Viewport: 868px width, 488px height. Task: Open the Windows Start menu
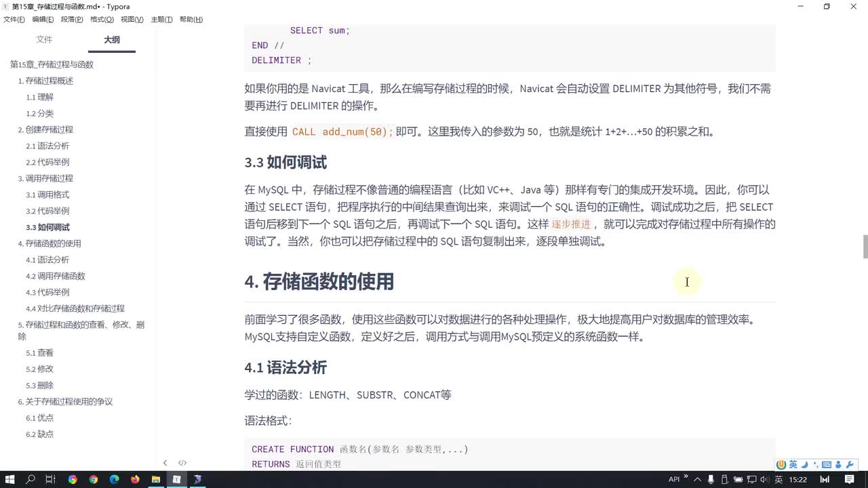9,479
